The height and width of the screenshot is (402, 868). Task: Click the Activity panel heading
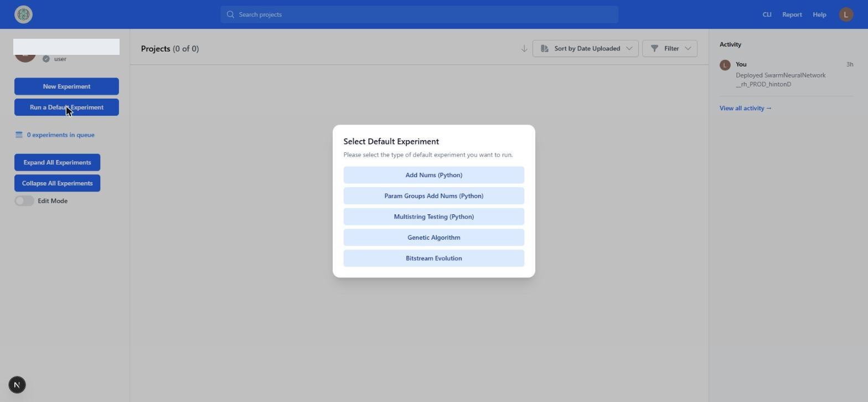tap(730, 44)
